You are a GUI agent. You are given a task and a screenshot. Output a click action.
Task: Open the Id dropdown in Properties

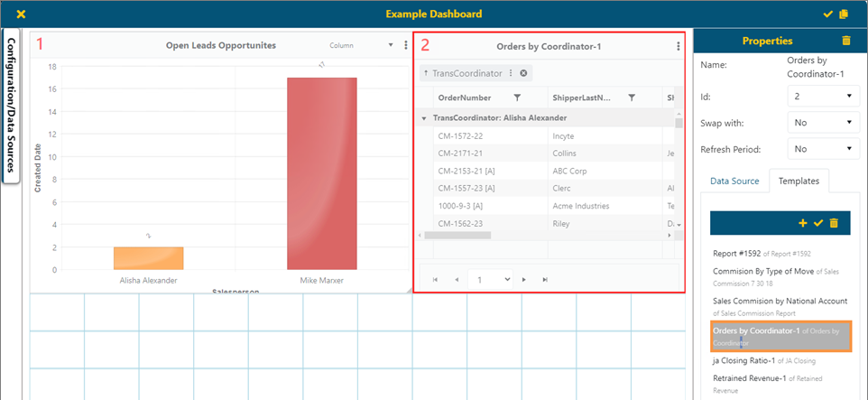(823, 96)
